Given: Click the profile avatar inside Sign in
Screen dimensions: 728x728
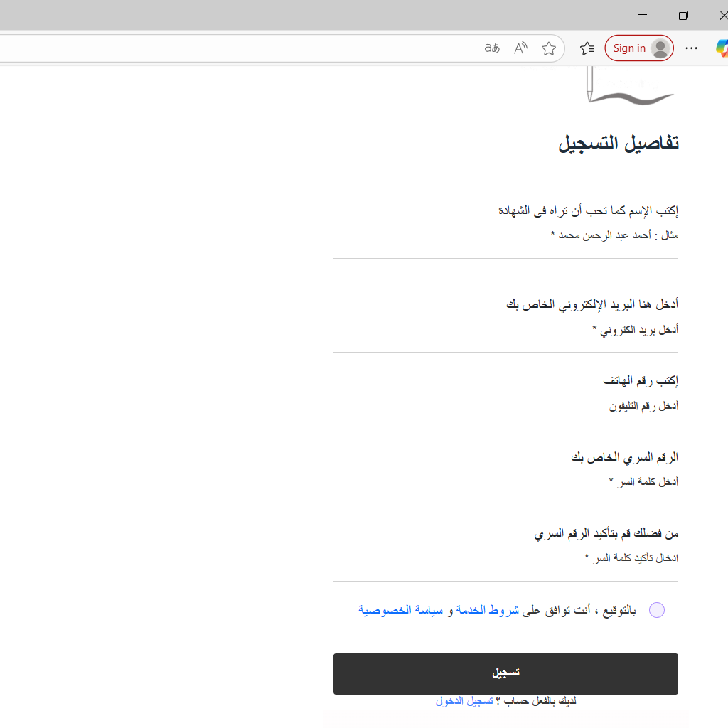Looking at the screenshot, I should (659, 48).
